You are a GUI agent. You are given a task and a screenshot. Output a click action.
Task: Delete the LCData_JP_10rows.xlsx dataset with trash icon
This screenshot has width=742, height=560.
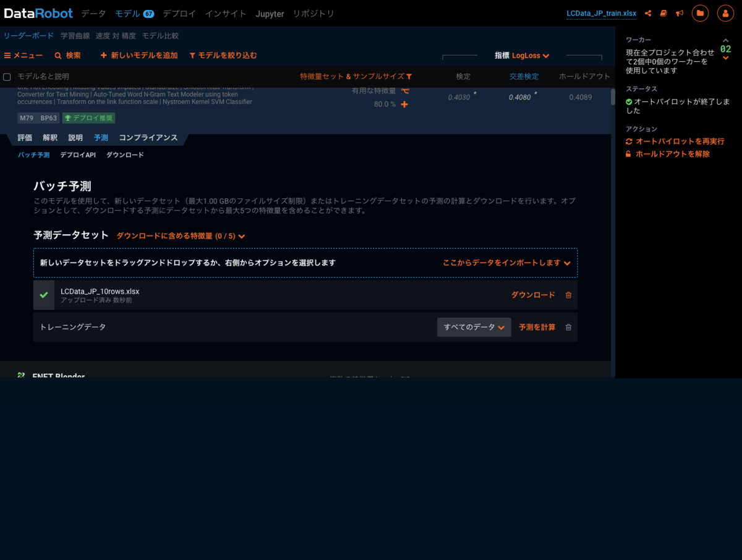coord(568,295)
